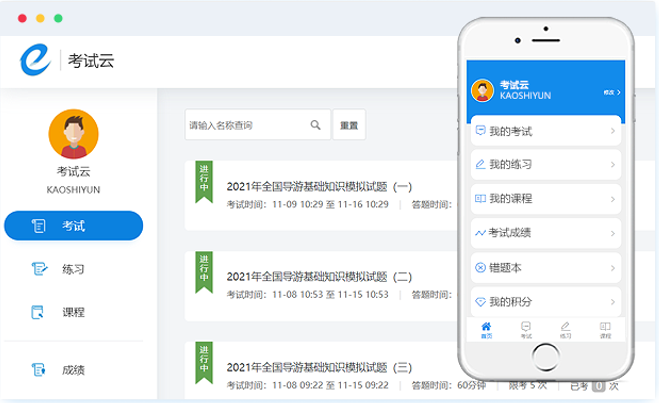Expand 我的考试 chevron on phone
Image resolution: width=659 pixels, height=403 pixels.
[612, 131]
